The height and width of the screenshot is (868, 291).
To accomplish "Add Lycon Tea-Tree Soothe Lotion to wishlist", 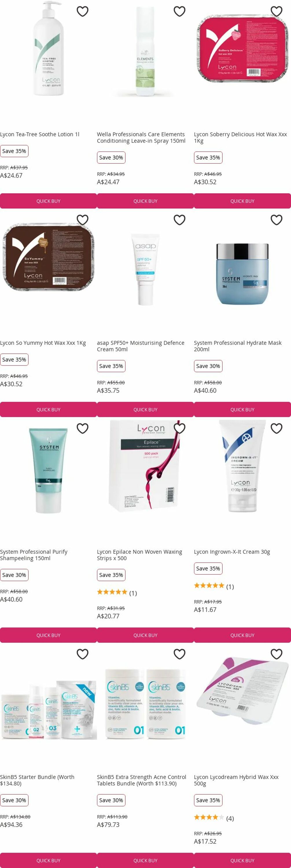I will click(x=82, y=11).
